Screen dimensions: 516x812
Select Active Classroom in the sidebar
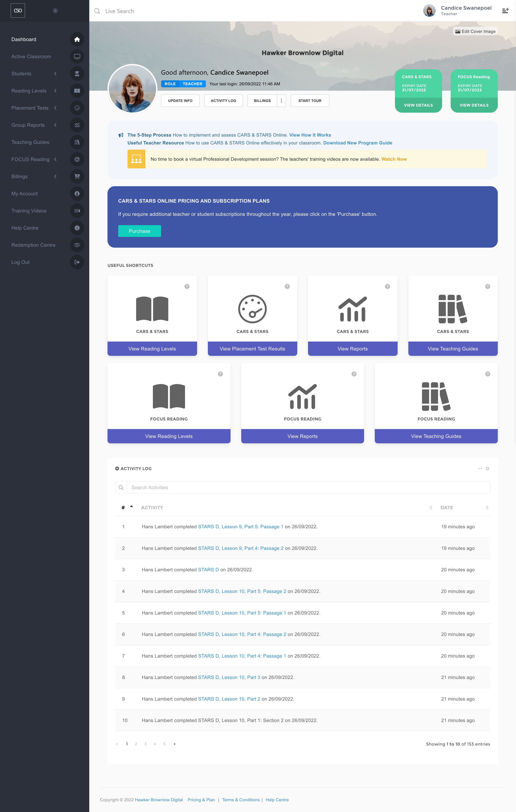(x=31, y=56)
